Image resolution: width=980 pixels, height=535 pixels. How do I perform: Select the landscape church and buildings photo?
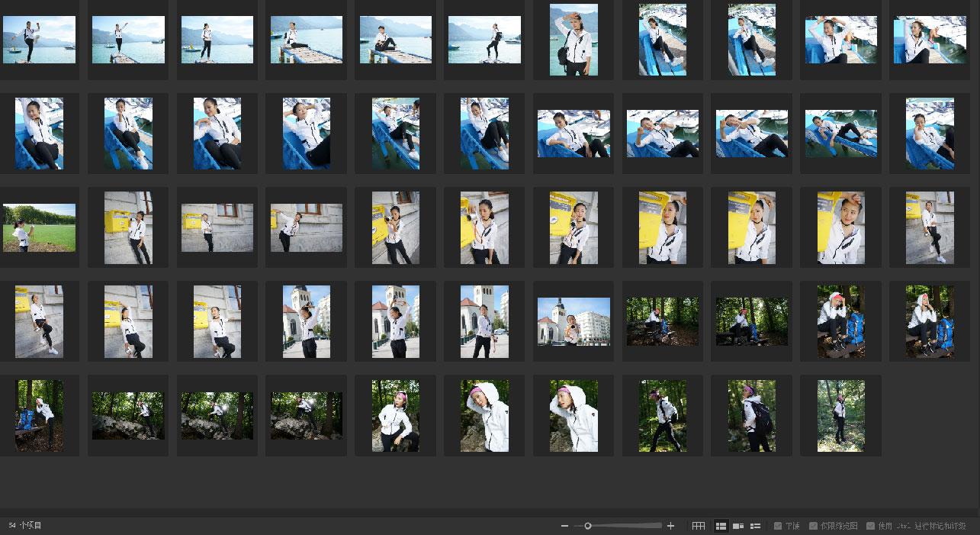coord(574,321)
